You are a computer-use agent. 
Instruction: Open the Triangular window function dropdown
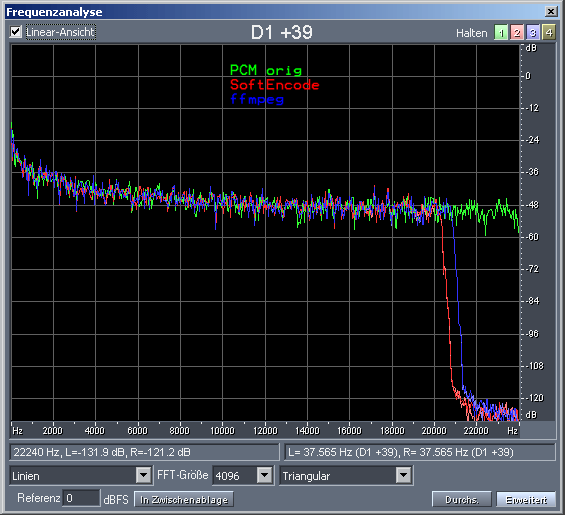tap(403, 475)
